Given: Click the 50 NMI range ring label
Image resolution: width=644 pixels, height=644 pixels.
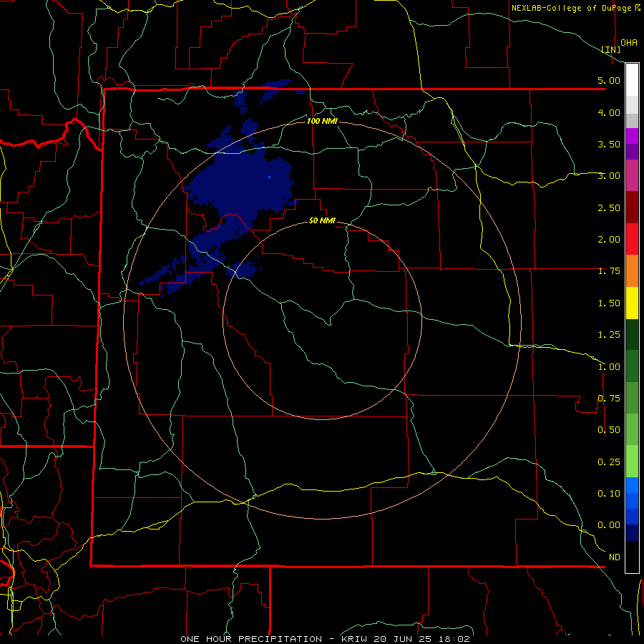Looking at the screenshot, I should click(x=322, y=220).
